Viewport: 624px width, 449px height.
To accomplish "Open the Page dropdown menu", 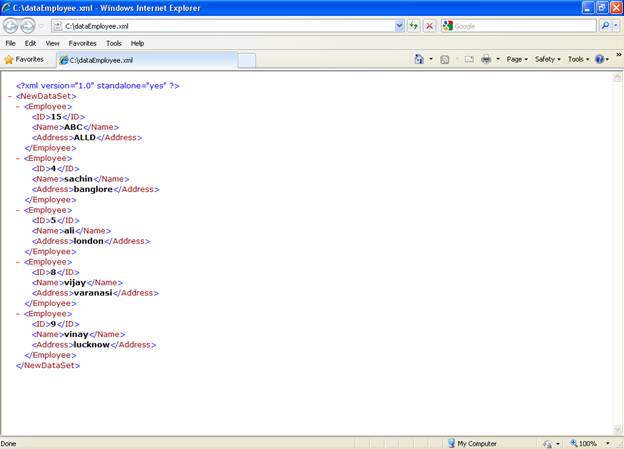I will point(517,60).
